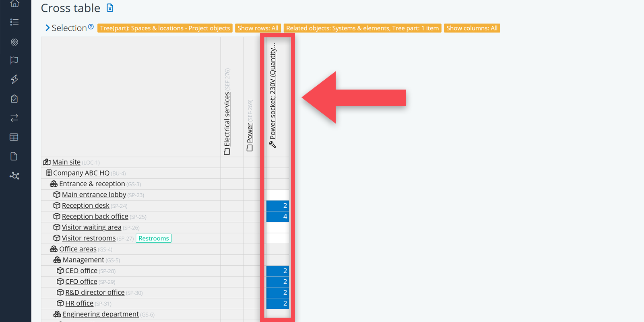Expand the Selection panel chevron
This screenshot has height=322, width=644.
click(x=47, y=28)
